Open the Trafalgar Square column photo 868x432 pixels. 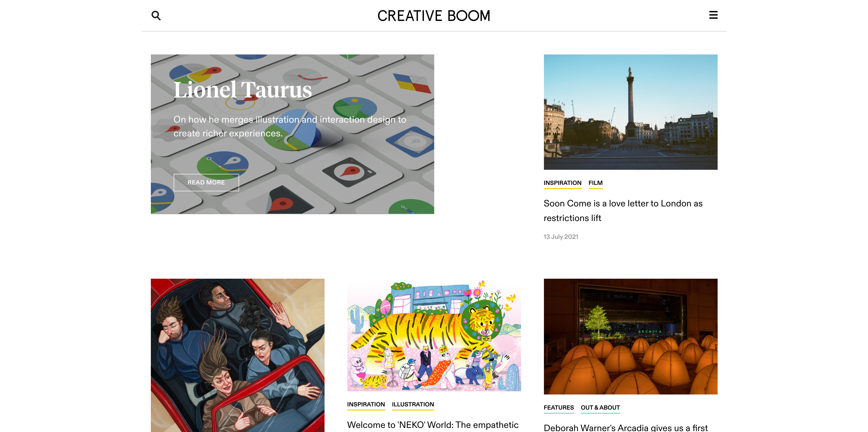pyautogui.click(x=631, y=112)
